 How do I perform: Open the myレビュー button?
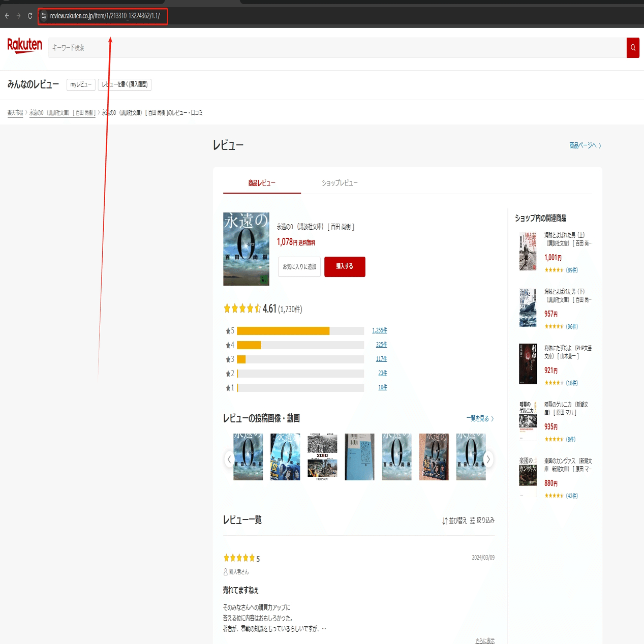81,84
